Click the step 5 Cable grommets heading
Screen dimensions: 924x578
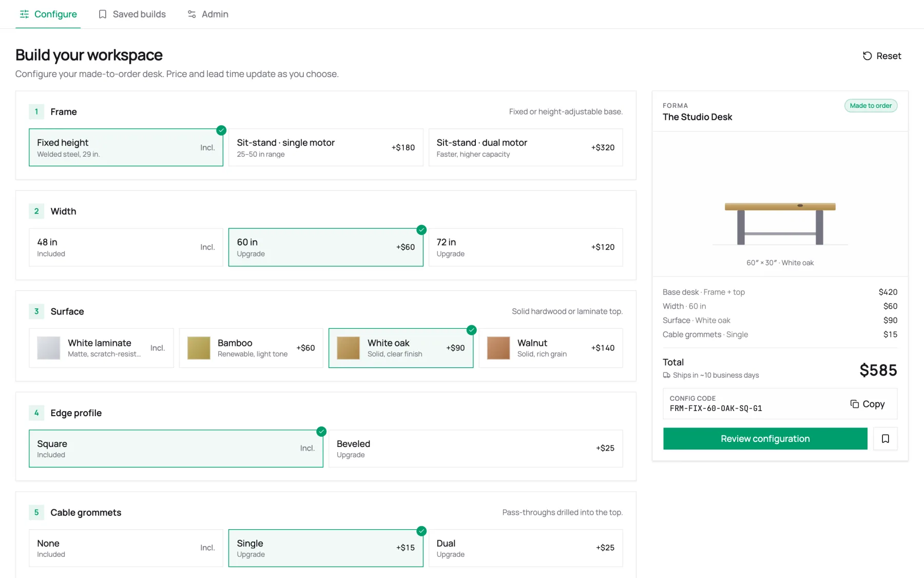click(86, 513)
